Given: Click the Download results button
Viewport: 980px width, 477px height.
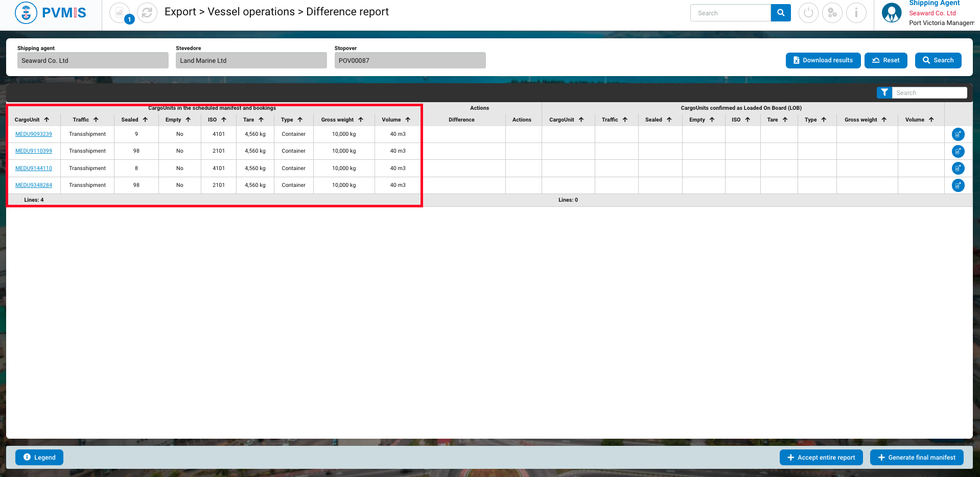Looking at the screenshot, I should 823,60.
